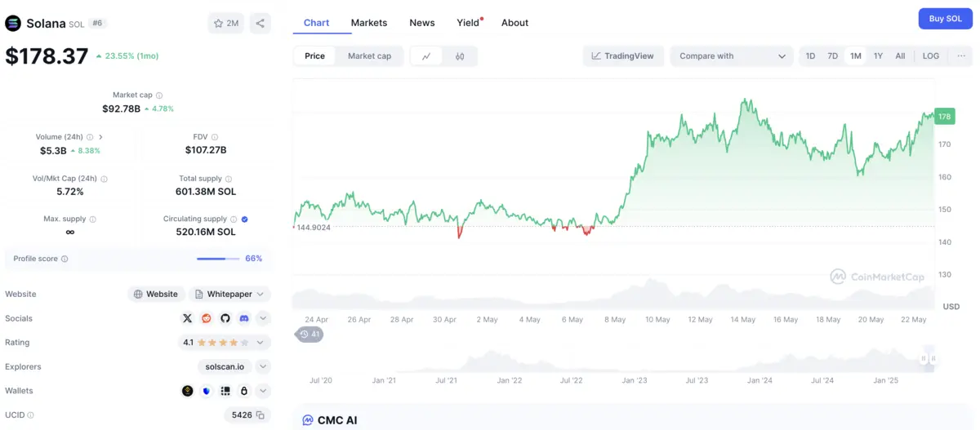Add Solana to watchlist with star button
Image resolution: width=980 pixels, height=430 pixels.
226,23
